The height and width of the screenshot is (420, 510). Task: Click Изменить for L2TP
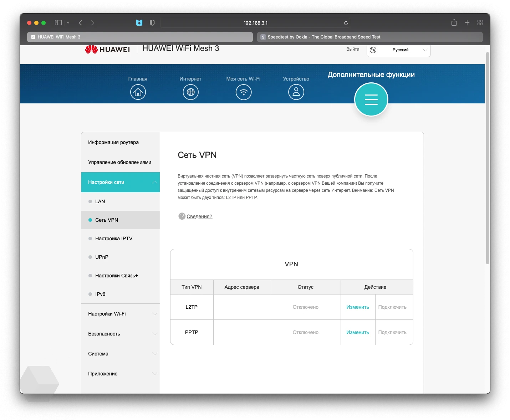coord(358,307)
